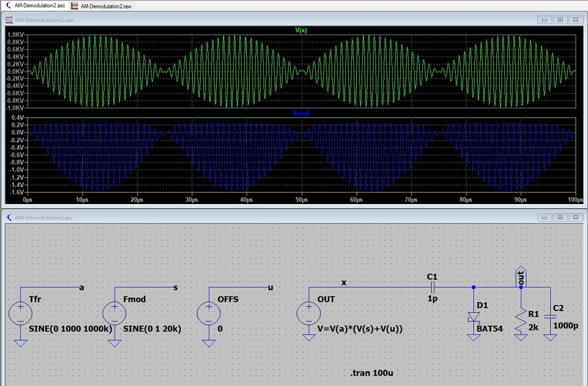
Task: Minimize the AM-Demodulation2.asc schematic window
Action: pyautogui.click(x=545, y=217)
